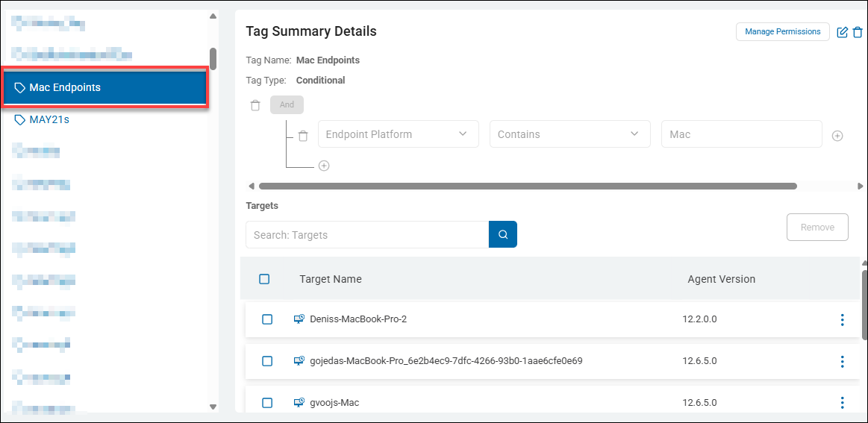Click Manage Permissions button

[x=782, y=31]
